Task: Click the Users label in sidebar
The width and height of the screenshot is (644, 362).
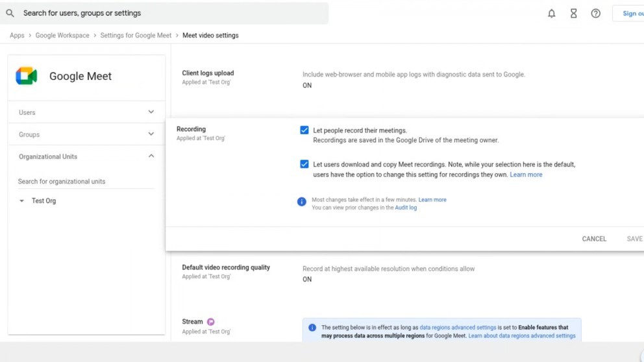Action: point(27,112)
